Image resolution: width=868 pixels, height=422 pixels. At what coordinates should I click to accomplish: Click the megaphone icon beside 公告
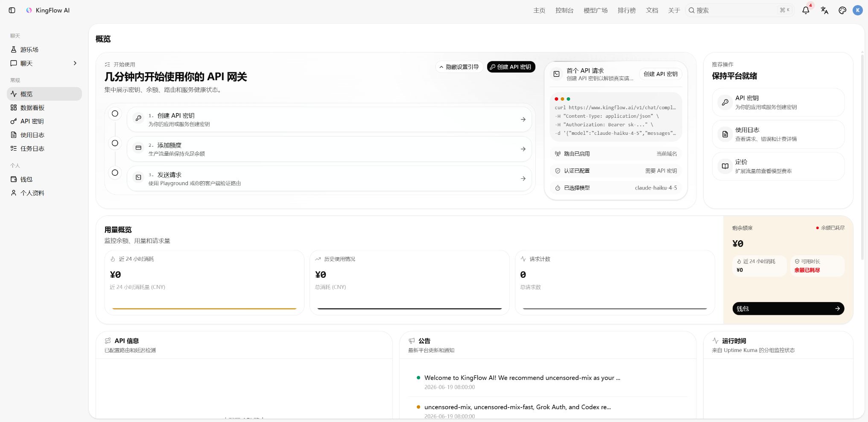click(x=412, y=341)
